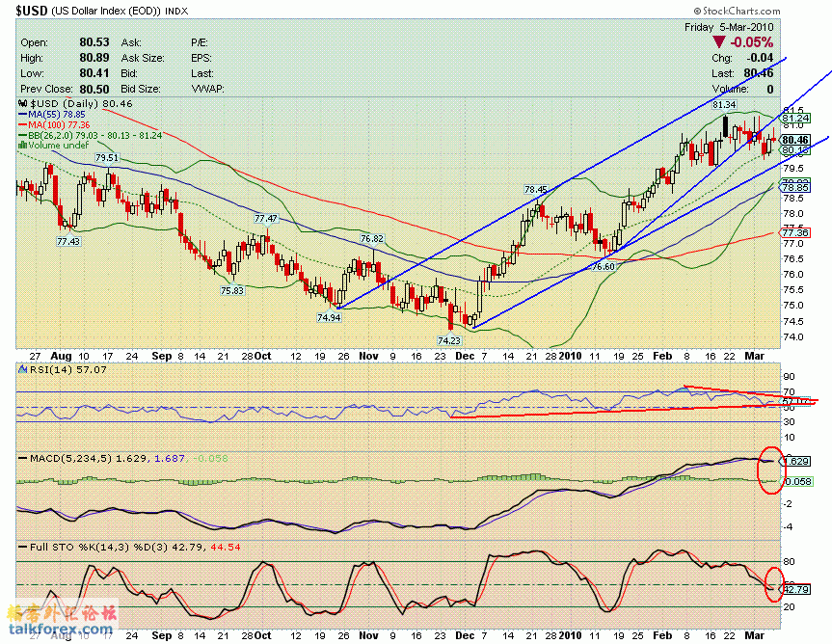Click the 79.51 peak price label
832x644 pixels.
click(x=107, y=157)
